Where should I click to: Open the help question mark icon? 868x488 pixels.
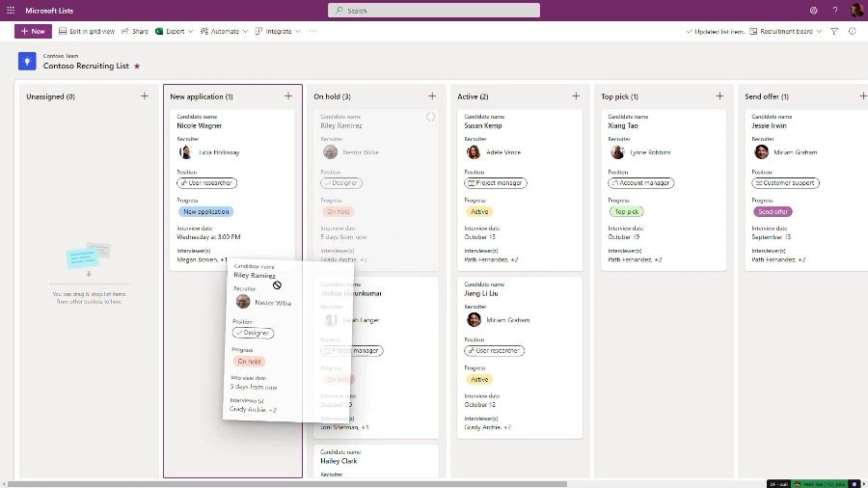pyautogui.click(x=834, y=10)
